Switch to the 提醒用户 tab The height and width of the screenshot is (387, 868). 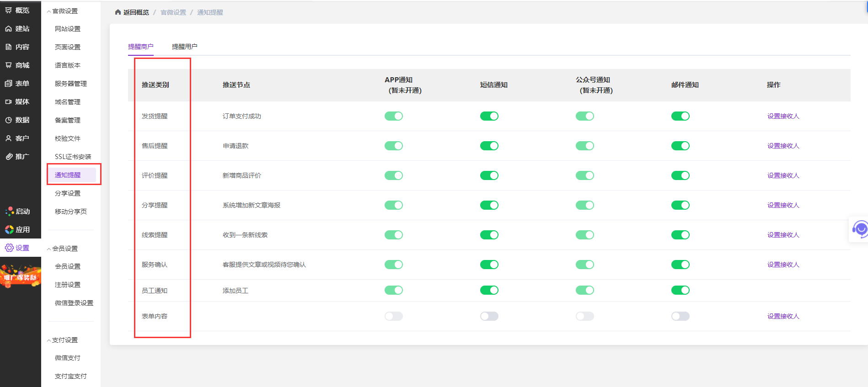click(184, 47)
